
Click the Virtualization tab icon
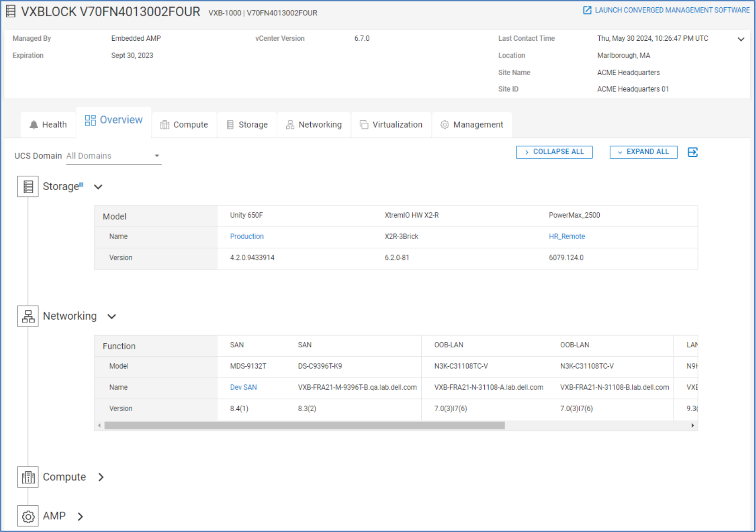pos(364,125)
